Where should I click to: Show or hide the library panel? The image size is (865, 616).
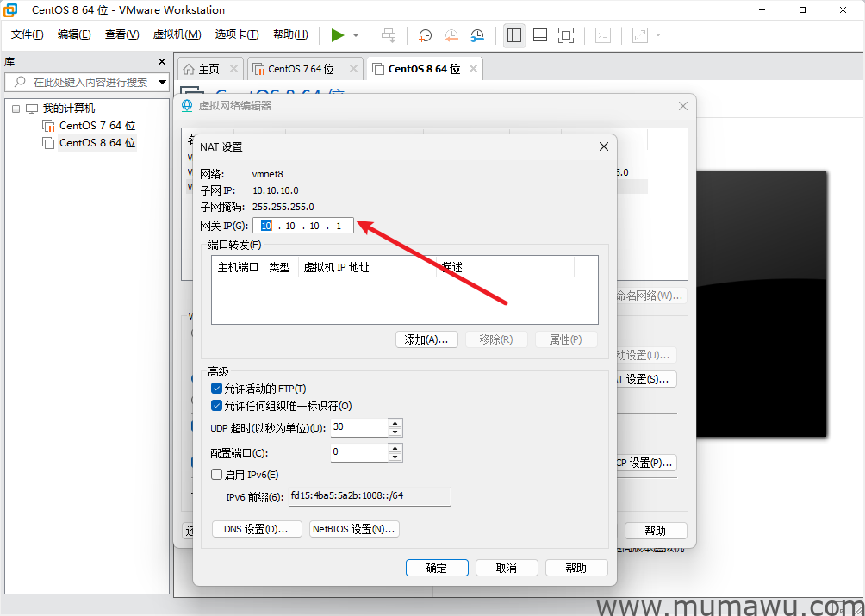coord(514,35)
